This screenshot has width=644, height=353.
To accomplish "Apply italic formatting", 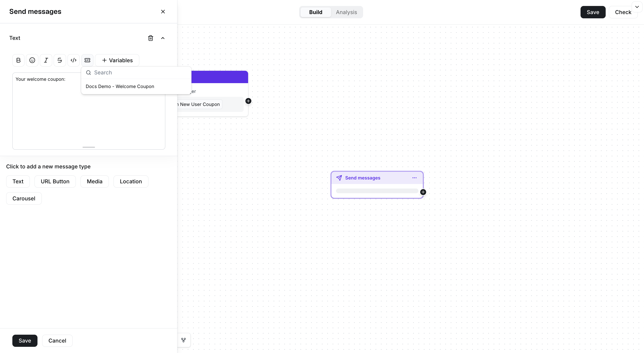I will point(46,60).
